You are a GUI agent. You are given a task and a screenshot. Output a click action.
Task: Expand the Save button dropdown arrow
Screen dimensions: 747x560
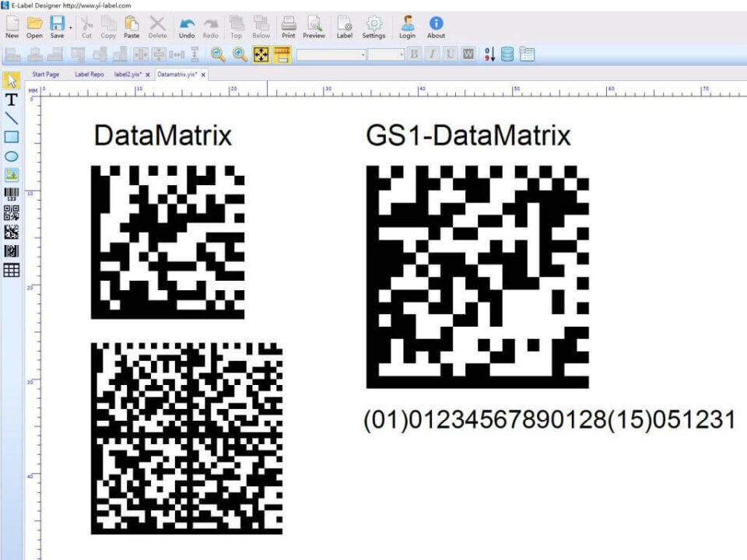coord(70,28)
